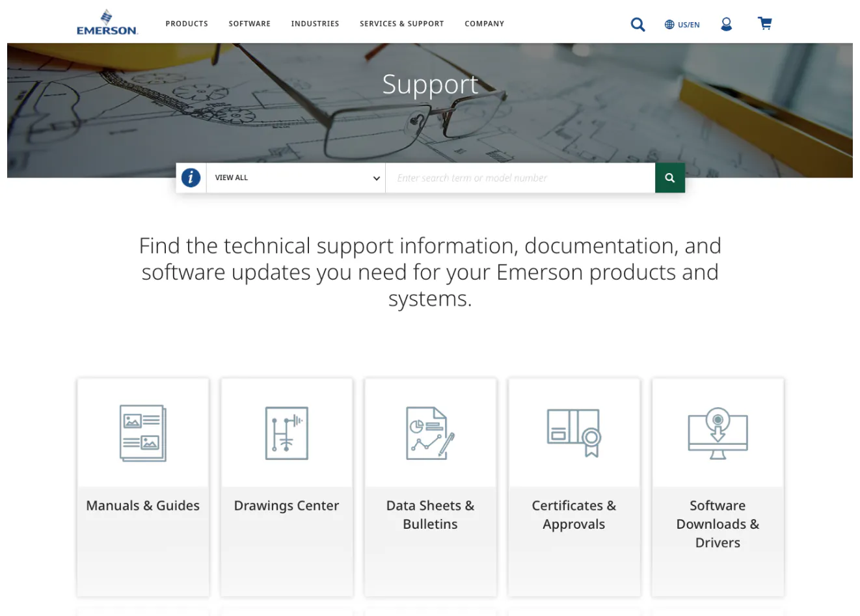Expand the VIEW ALL category dropdown
This screenshot has width=860, height=616.
296,178
